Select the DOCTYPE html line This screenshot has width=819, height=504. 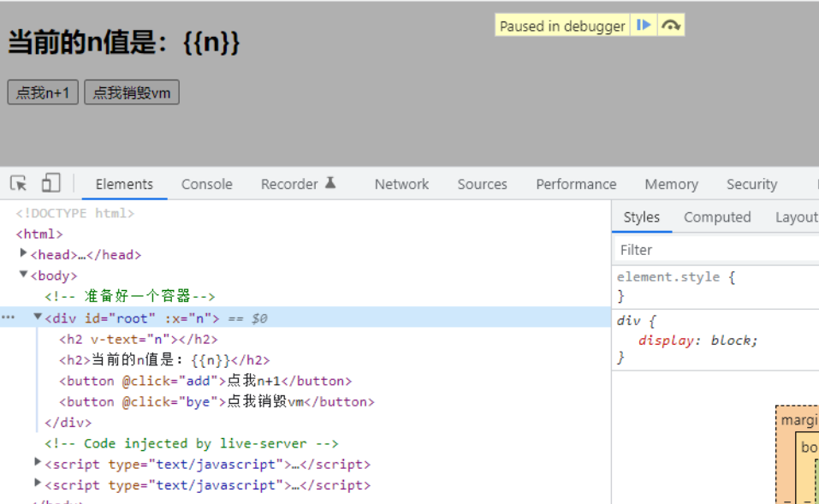tap(74, 213)
